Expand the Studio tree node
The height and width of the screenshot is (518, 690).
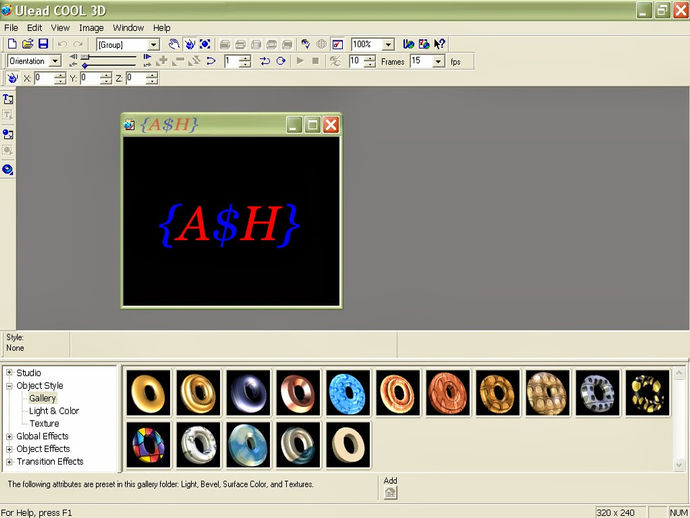tap(9, 372)
